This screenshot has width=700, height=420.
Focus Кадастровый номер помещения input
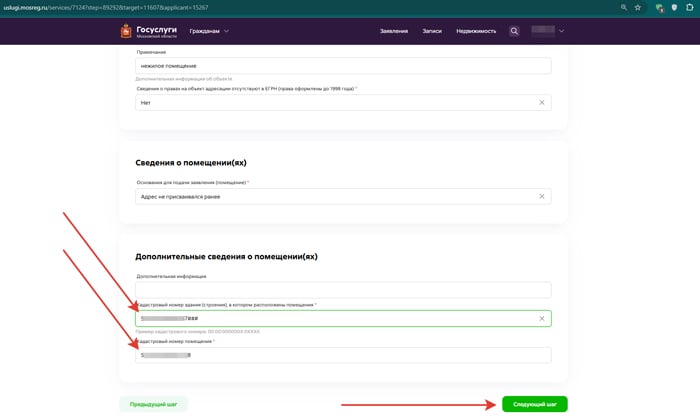click(343, 355)
